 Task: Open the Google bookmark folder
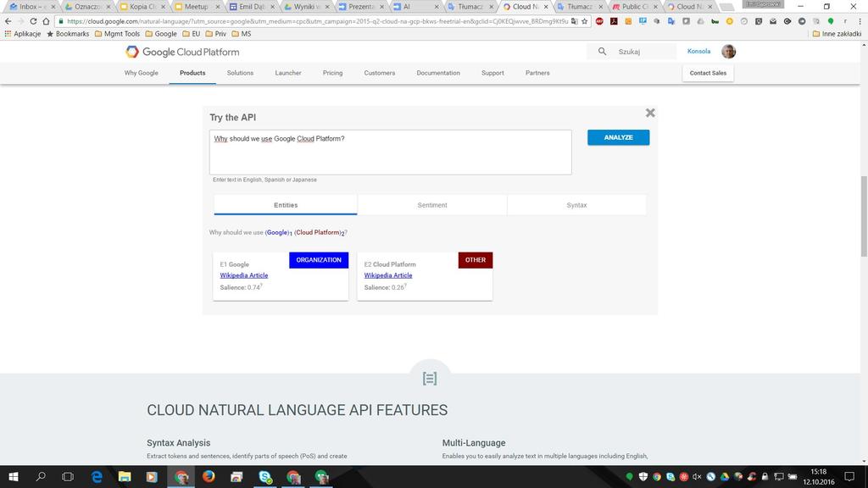point(161,34)
